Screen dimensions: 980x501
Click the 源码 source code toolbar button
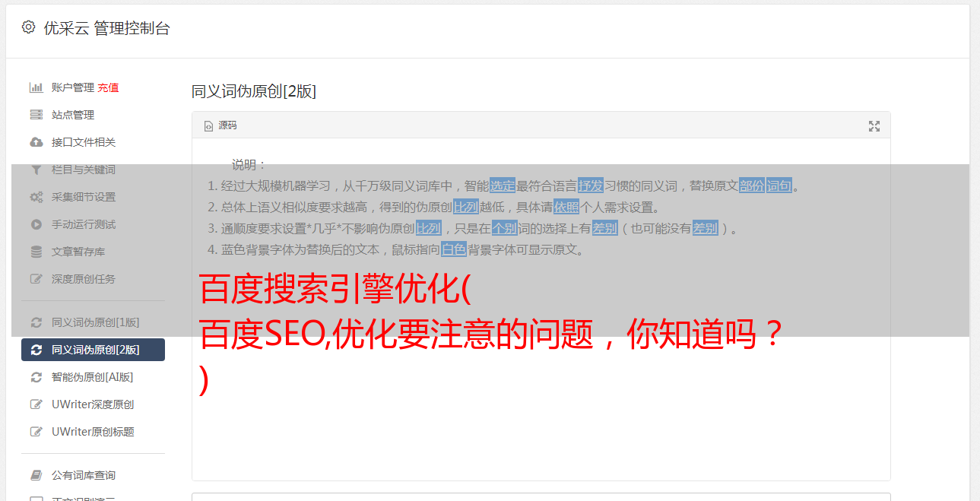coord(220,125)
